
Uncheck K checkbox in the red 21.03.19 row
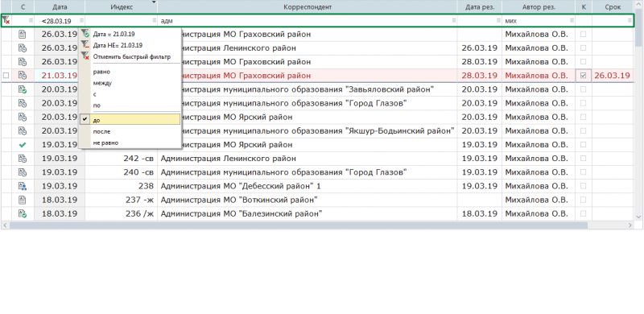(583, 76)
